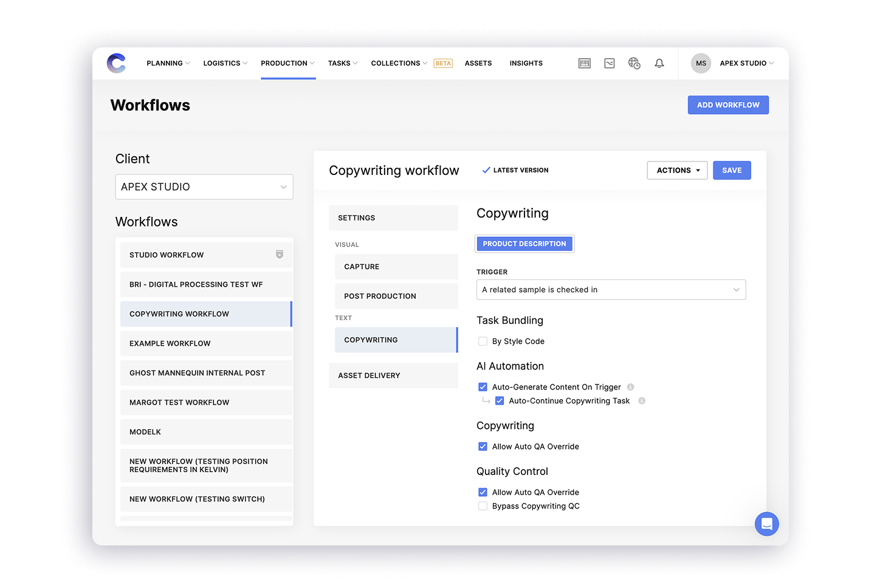Toggle Copywriting Allow Auto QA Override
The width and height of the screenshot is (880, 588).
(x=483, y=446)
